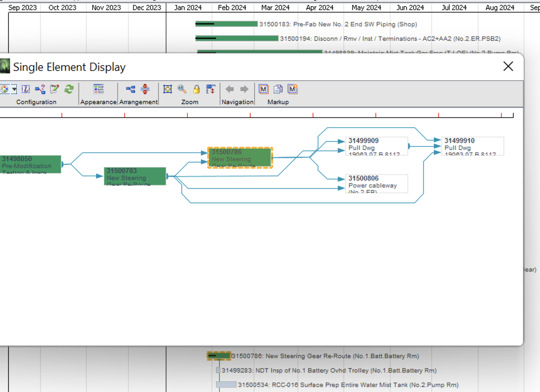Click the Markup copy documents icon
540x392 pixels.
click(278, 89)
